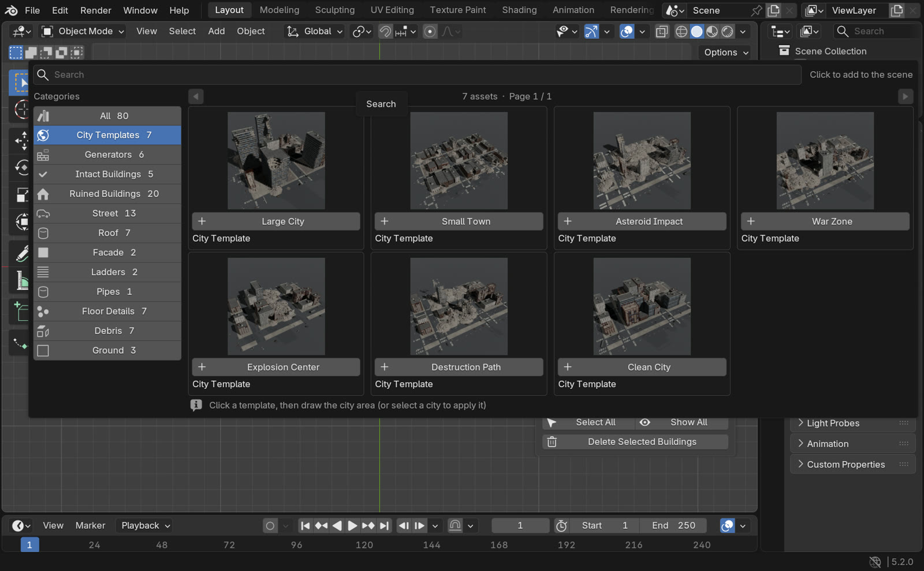Viewport: 924px width, 571px height.
Task: Toggle the show overlays button
Action: click(627, 31)
